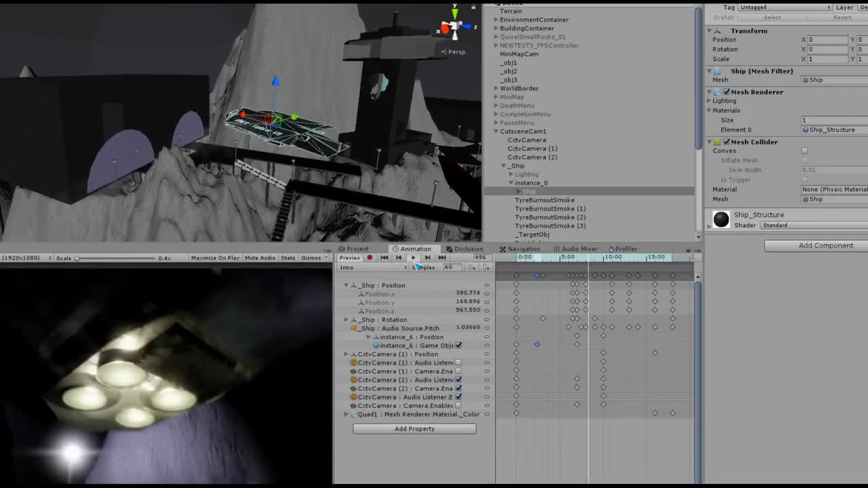Viewport: 868px width, 488px height.
Task: Select TyreBurnoutSmoke (3) in the Hierarchy
Action: pyautogui.click(x=551, y=226)
